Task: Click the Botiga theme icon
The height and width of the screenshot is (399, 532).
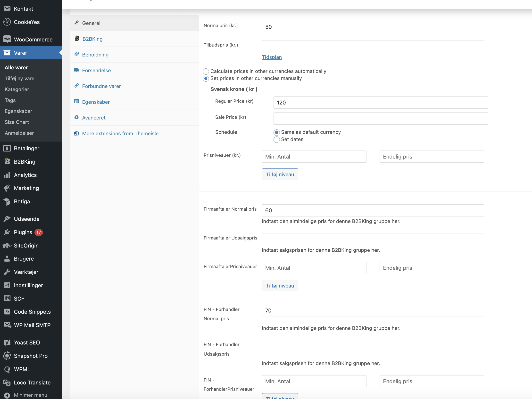Action: click(x=7, y=201)
